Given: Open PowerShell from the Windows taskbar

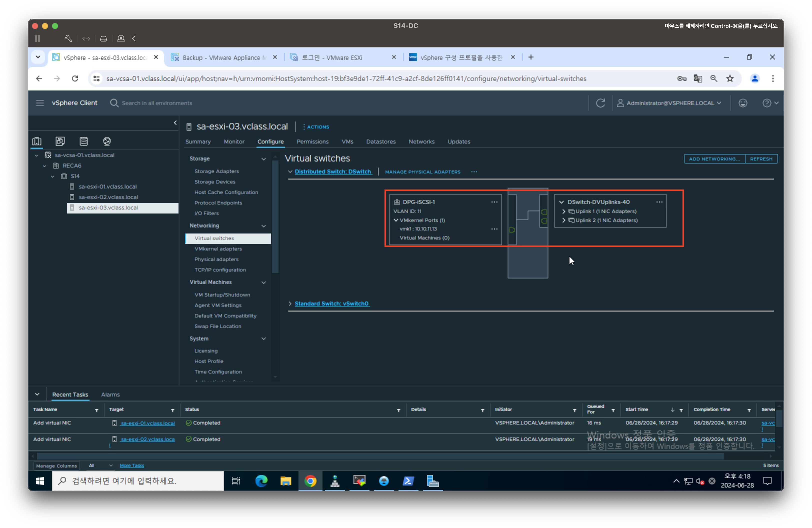Looking at the screenshot, I should [x=408, y=481].
